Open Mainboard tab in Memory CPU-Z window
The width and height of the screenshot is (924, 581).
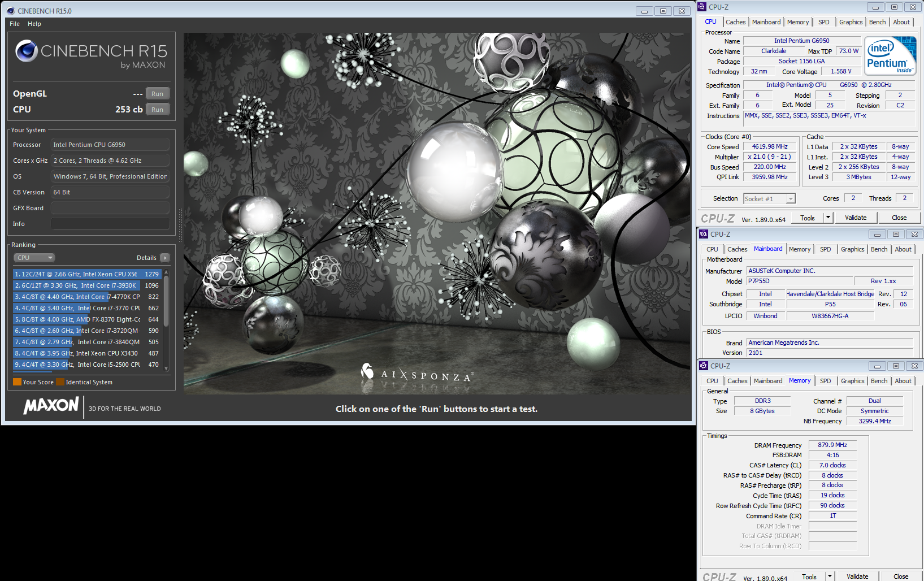(x=768, y=381)
